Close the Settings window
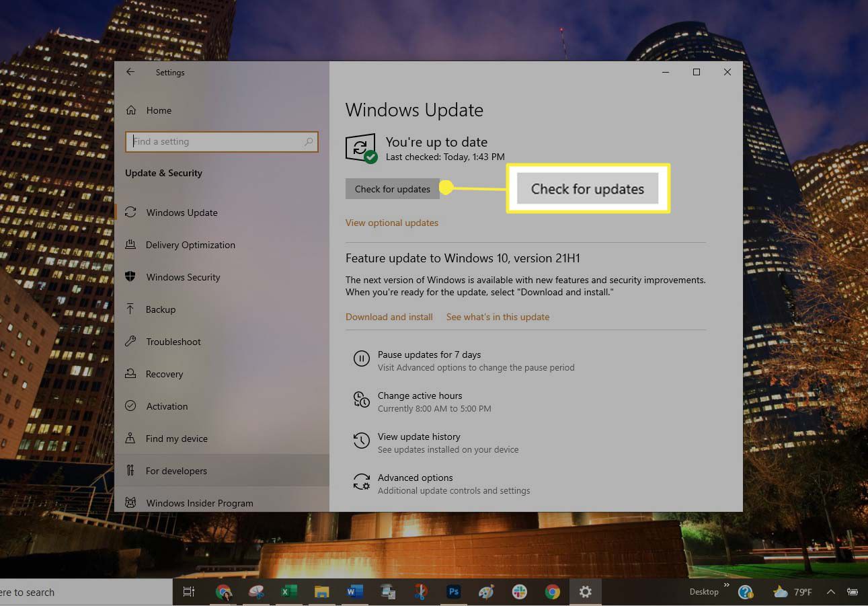 (727, 72)
